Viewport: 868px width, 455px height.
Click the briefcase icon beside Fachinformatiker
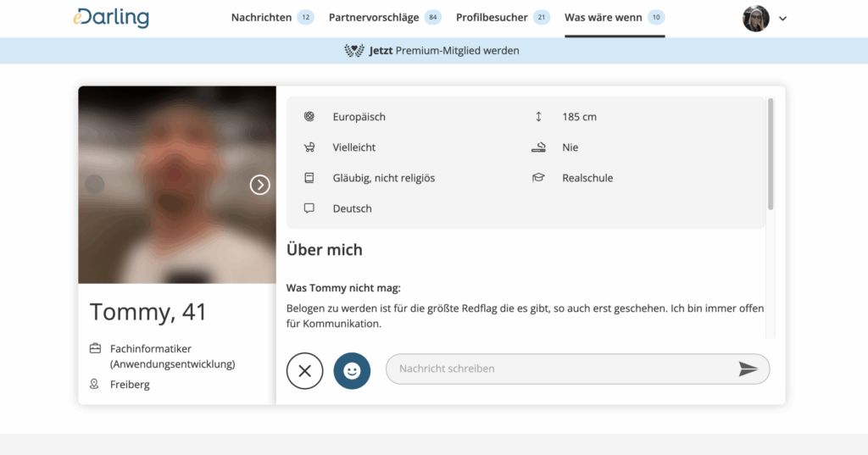click(95, 348)
